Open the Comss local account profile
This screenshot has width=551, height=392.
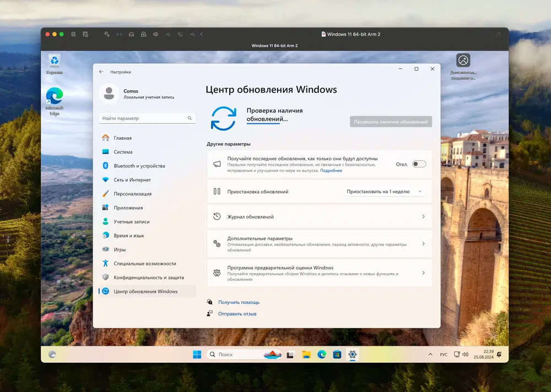137,94
